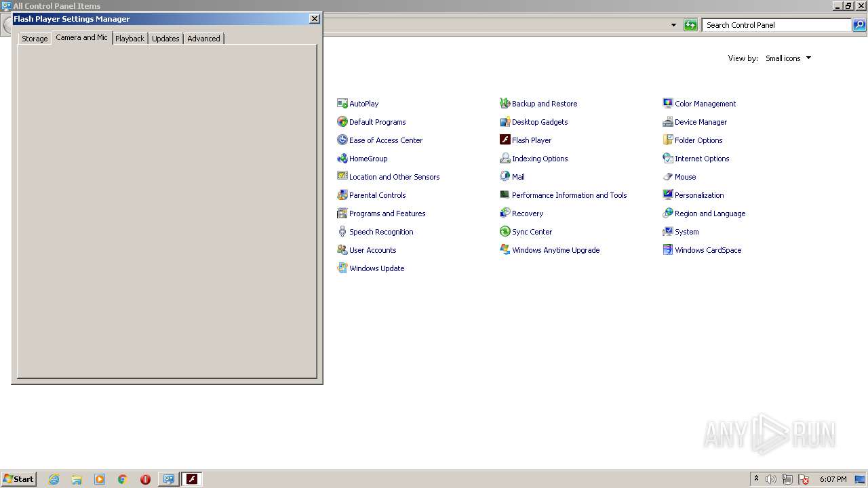Switch to Control Panel taskbar button
The width and height of the screenshot is (868, 488).
click(168, 479)
